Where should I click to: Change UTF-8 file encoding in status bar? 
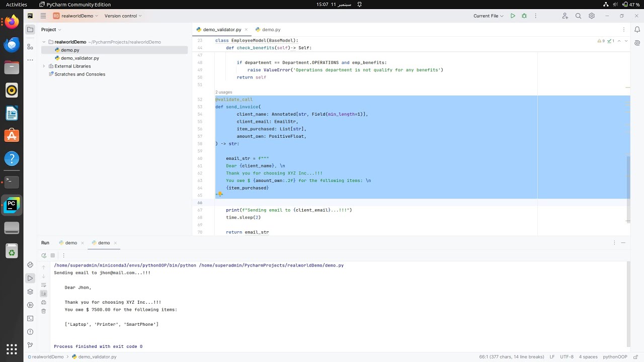pyautogui.click(x=567, y=357)
